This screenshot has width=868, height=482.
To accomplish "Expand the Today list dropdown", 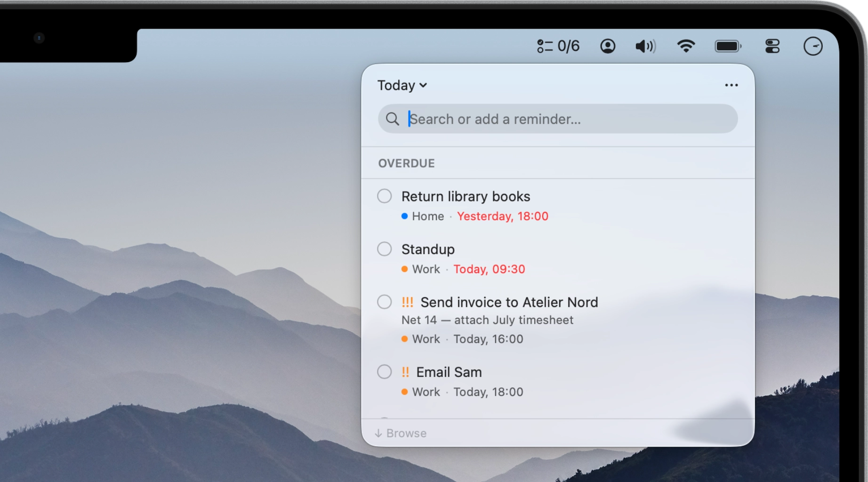I will pyautogui.click(x=402, y=85).
